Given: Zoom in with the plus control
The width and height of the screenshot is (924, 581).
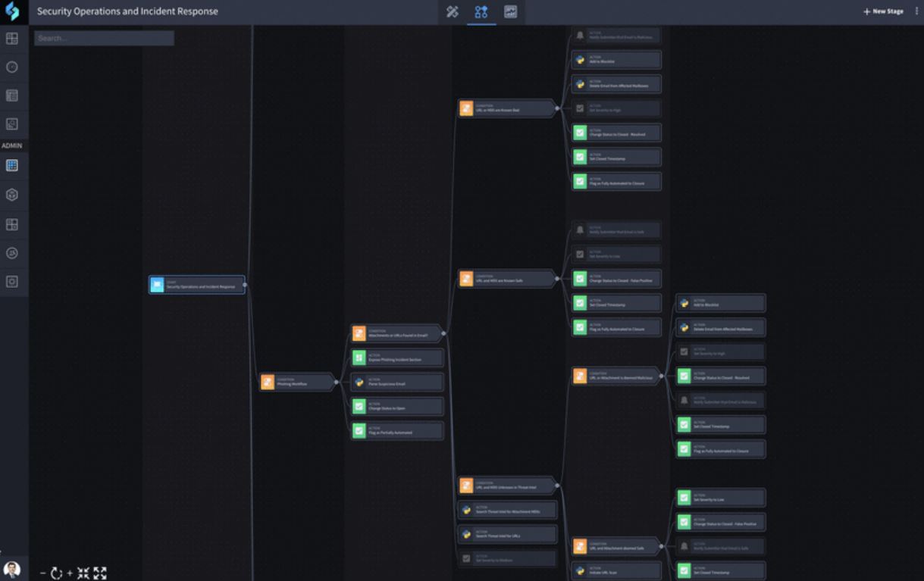Looking at the screenshot, I should click(70, 573).
